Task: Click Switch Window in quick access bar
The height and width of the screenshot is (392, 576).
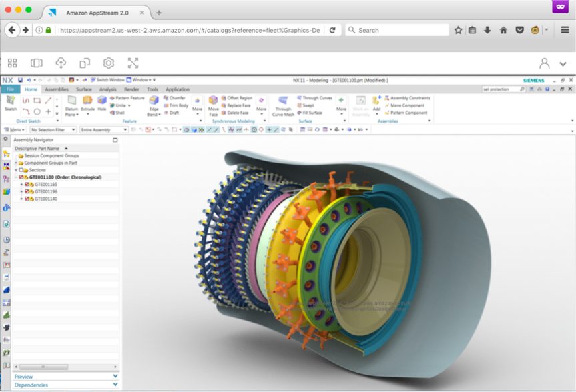Action: point(107,79)
